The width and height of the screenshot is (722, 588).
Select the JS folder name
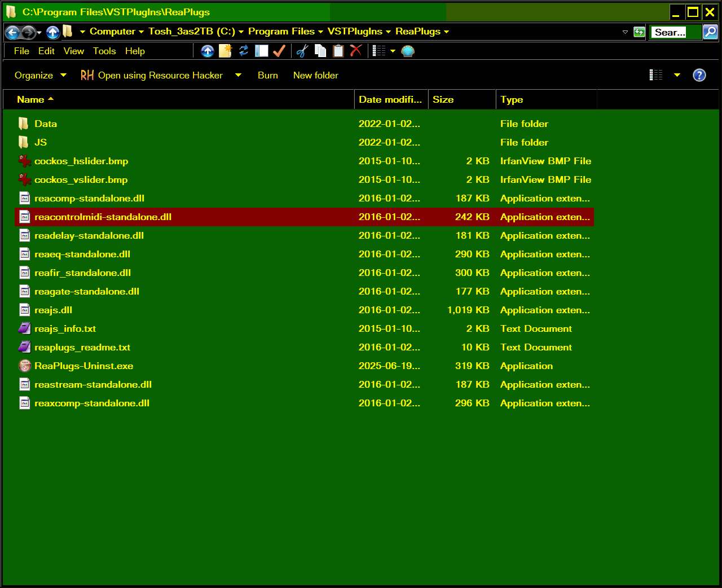click(41, 142)
